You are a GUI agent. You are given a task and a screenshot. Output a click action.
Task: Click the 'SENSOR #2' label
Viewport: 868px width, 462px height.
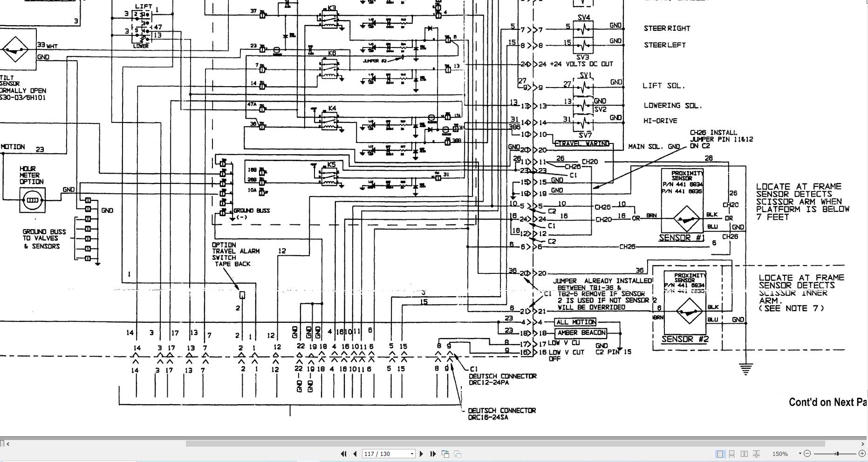click(x=685, y=339)
